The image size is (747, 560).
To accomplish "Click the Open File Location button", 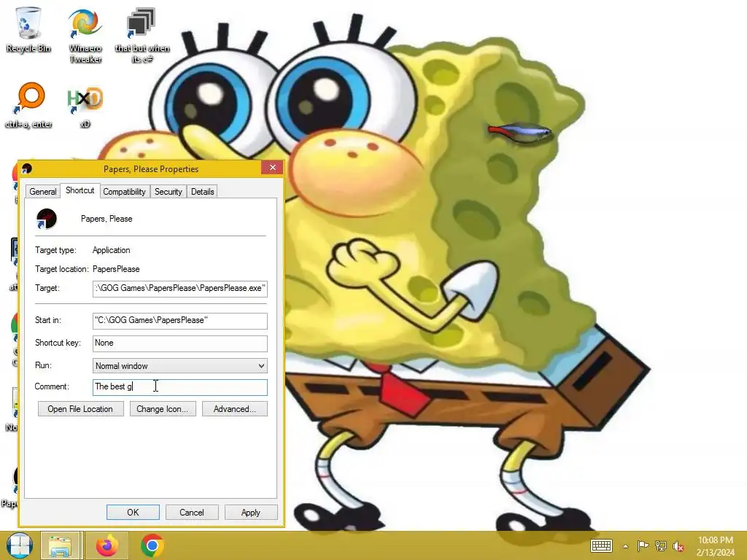I will coord(80,409).
